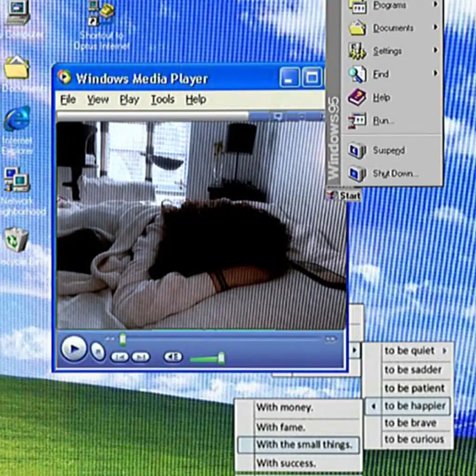Expand the Programs submenu arrow in Start menu
This screenshot has width=476, height=476.
pyautogui.click(x=436, y=4)
